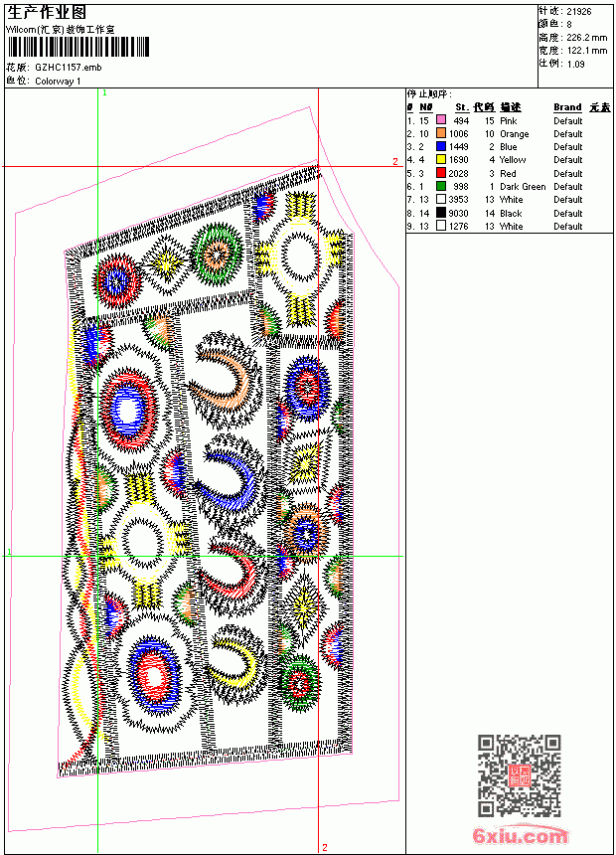
Task: Click the barcode under the title
Action: click(x=77, y=48)
